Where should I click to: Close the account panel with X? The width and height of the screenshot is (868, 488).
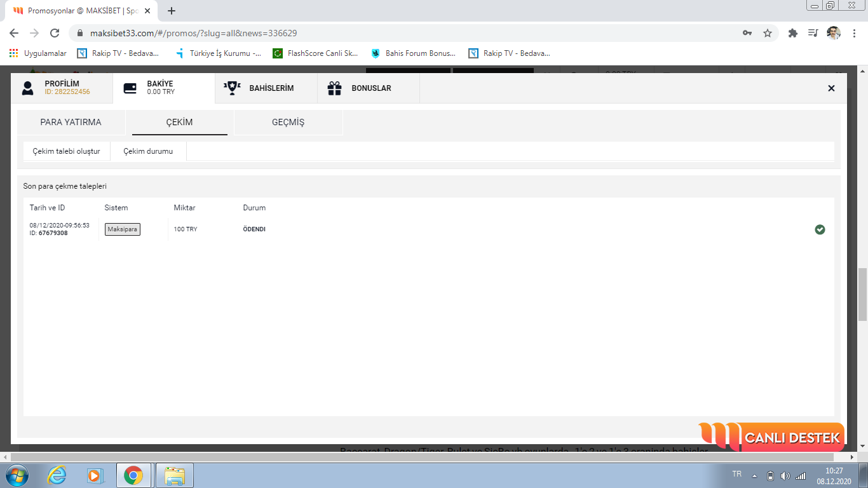(831, 88)
